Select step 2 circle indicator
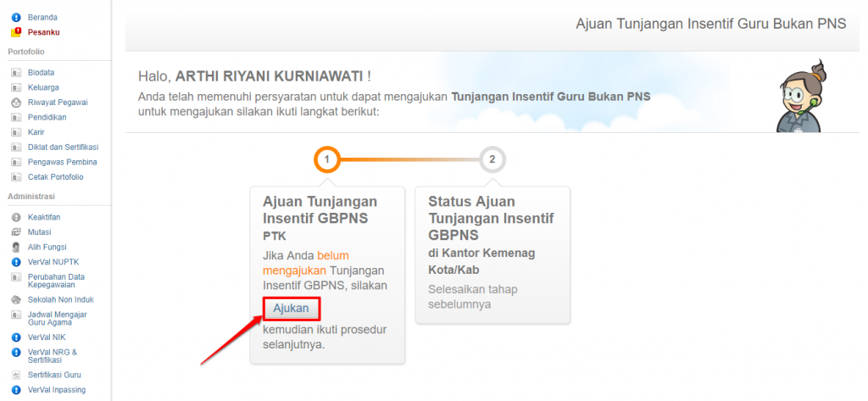The width and height of the screenshot is (868, 401). [x=492, y=159]
